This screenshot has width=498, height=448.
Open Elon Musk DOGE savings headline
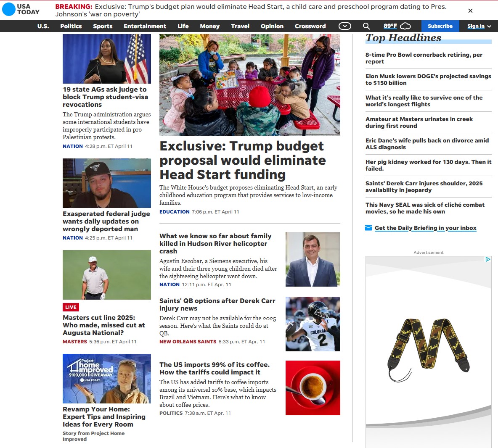428,79
